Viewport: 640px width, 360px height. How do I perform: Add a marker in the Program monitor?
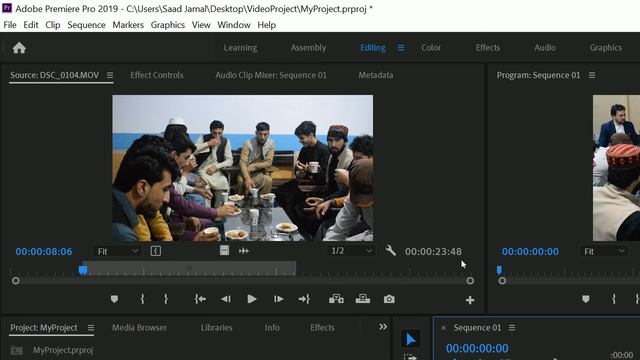tap(586, 299)
